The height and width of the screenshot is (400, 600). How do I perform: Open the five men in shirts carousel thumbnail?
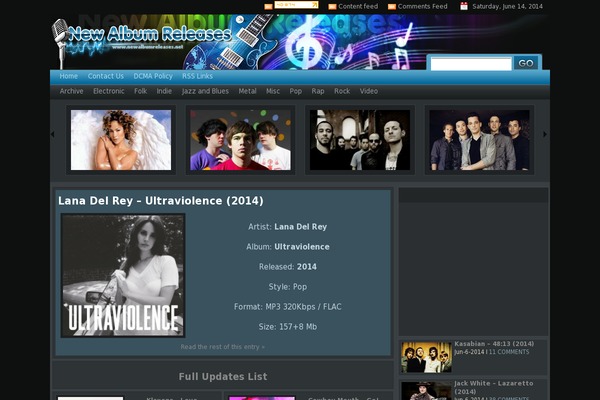(479, 140)
